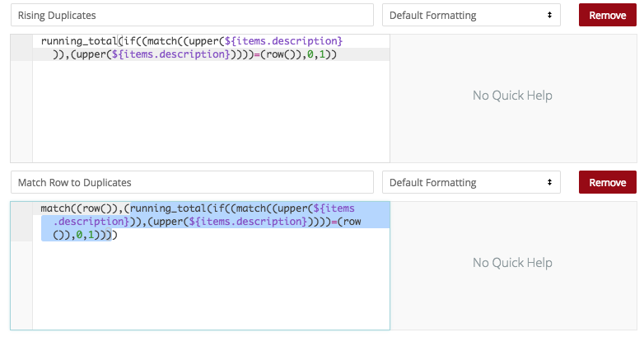
Task: Edit the Match Row to Duplicates name field
Action: coord(192,182)
